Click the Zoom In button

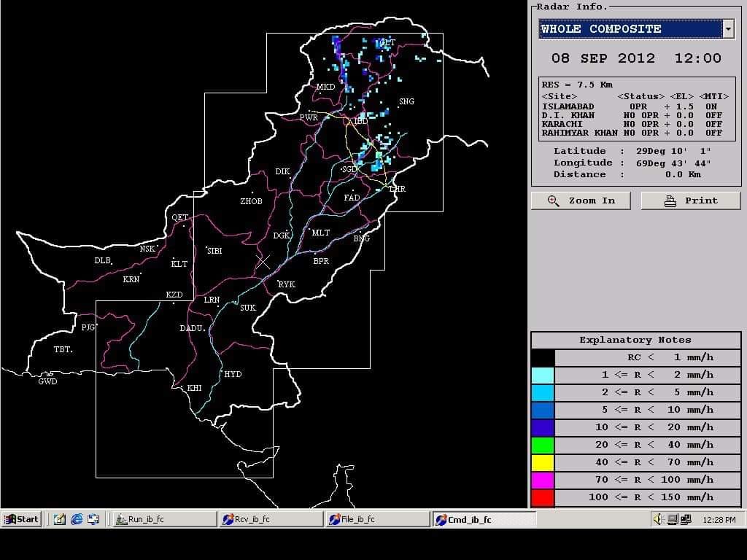(x=581, y=201)
